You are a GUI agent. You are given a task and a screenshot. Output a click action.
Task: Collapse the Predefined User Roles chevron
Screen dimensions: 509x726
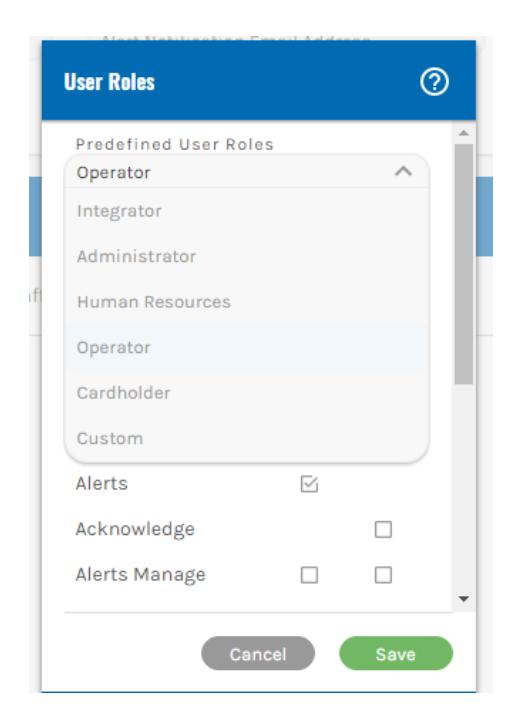tap(403, 172)
